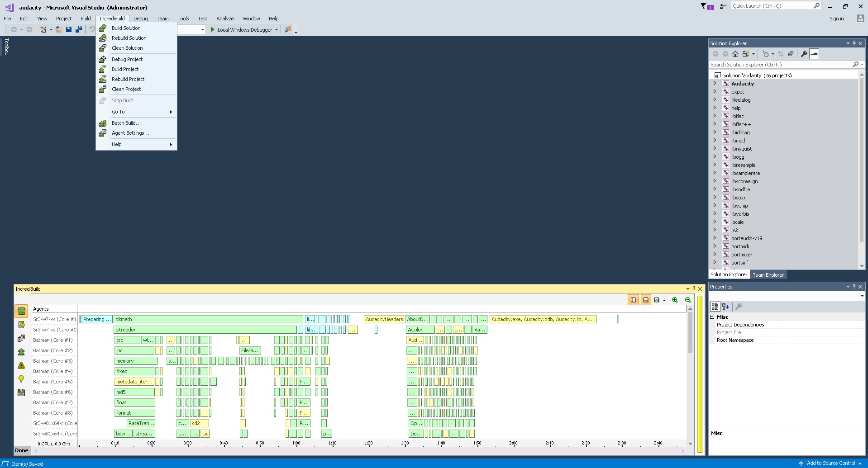868x468 pixels.
Task: Click the IncrediBuild zoom out magnifier
Action: pos(688,300)
